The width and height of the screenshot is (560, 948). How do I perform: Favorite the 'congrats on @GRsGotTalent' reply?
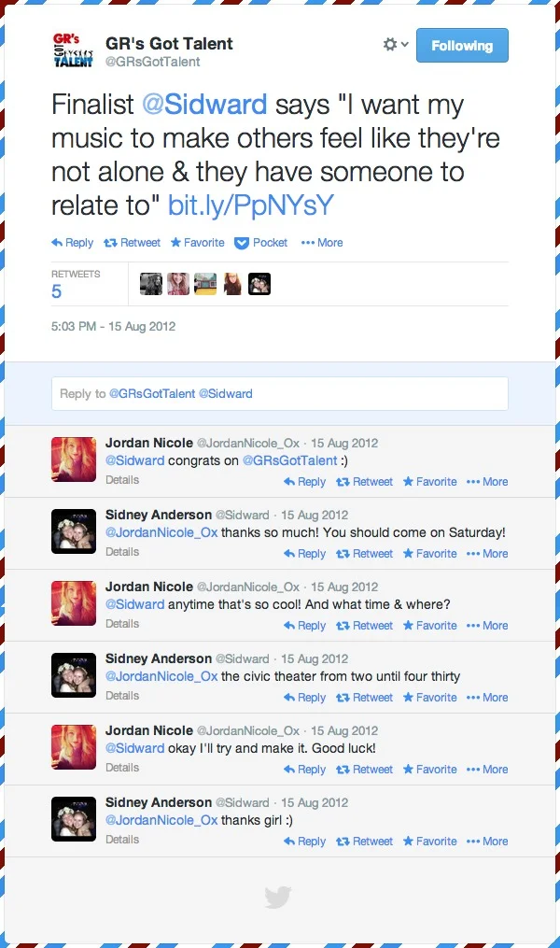[x=430, y=482]
